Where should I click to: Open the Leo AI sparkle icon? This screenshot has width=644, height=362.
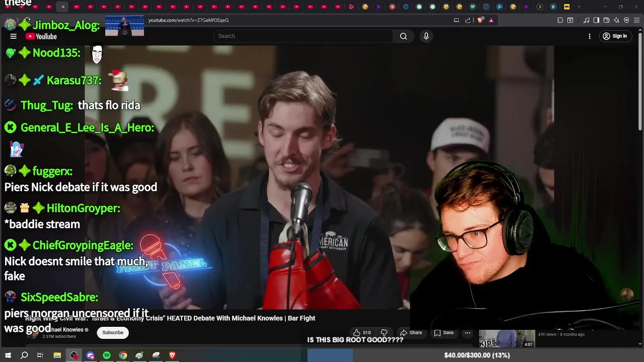[x=616, y=20]
